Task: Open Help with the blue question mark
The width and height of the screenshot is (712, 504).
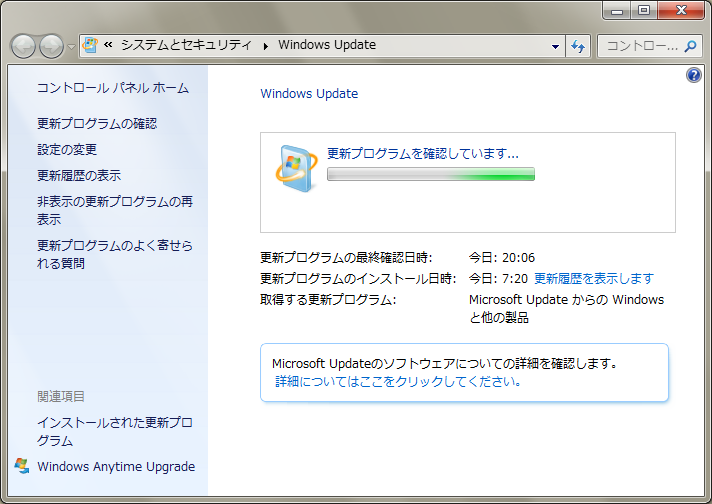Action: (693, 75)
